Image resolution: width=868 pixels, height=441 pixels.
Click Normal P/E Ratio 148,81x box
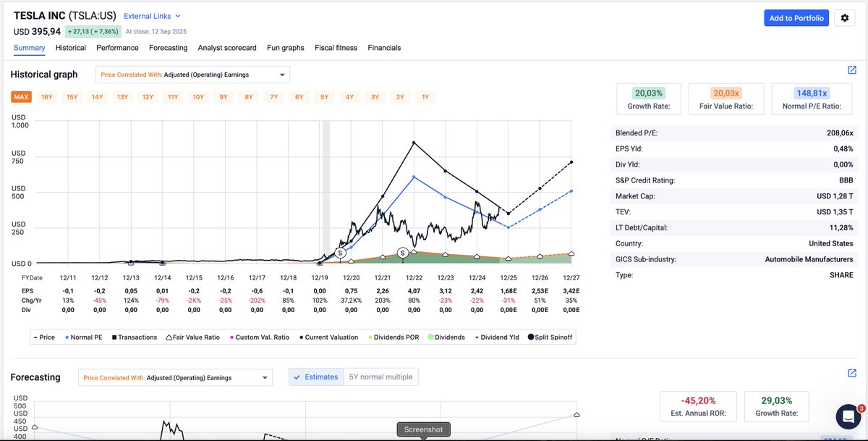(x=812, y=99)
